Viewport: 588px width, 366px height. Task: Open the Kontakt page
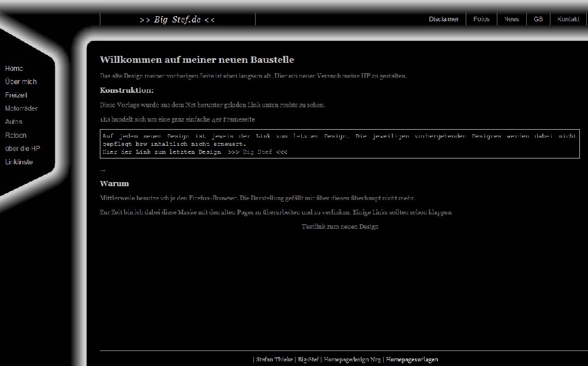568,19
